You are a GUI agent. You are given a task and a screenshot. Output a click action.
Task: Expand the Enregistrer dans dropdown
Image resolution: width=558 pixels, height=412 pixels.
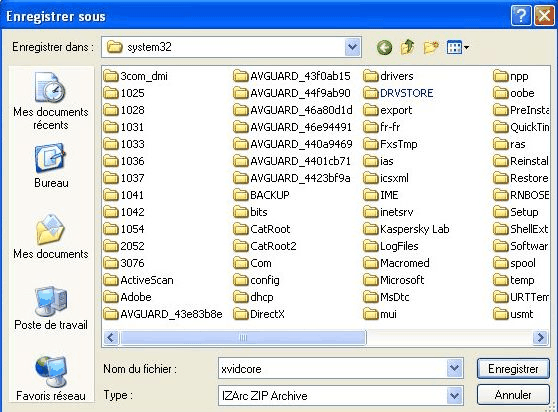(352, 47)
